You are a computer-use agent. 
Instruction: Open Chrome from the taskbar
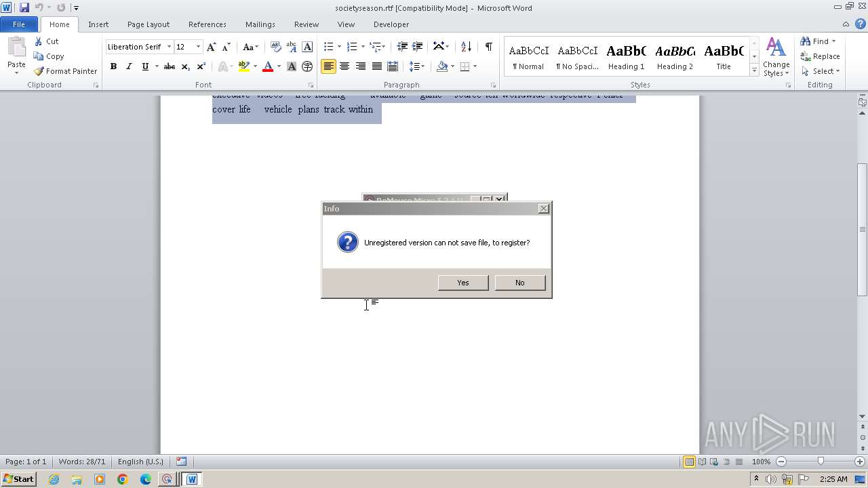pyautogui.click(x=123, y=479)
